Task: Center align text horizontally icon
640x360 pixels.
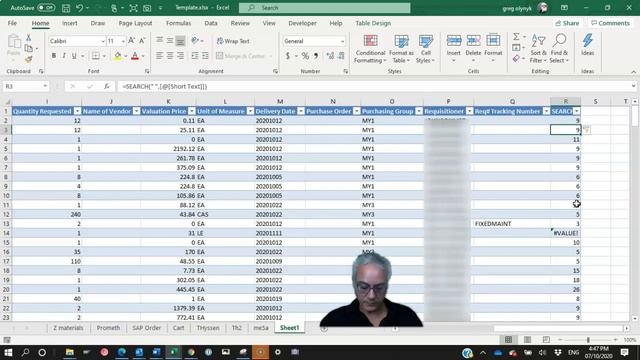Action: (170, 56)
